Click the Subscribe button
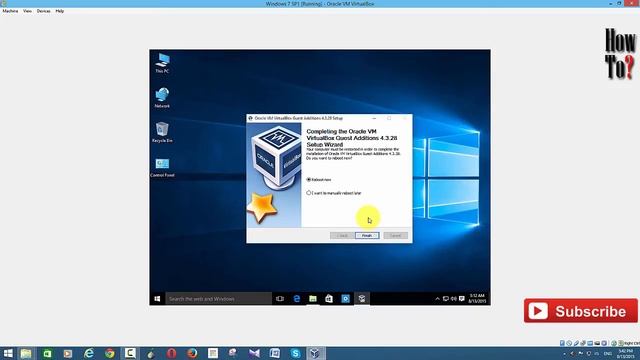The width and height of the screenshot is (640, 360). click(580, 311)
